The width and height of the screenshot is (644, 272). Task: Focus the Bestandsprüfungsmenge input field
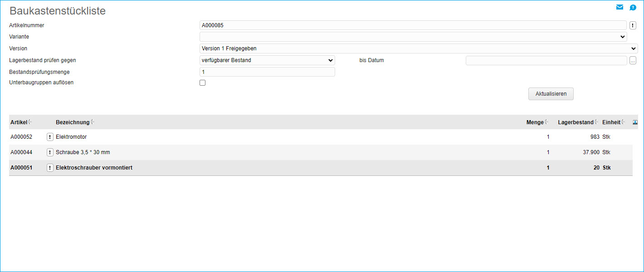click(267, 72)
